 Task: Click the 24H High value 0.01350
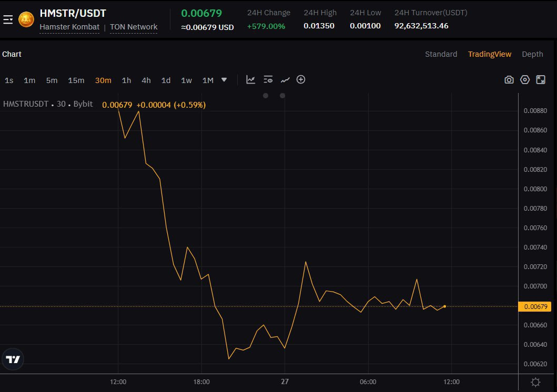[319, 26]
